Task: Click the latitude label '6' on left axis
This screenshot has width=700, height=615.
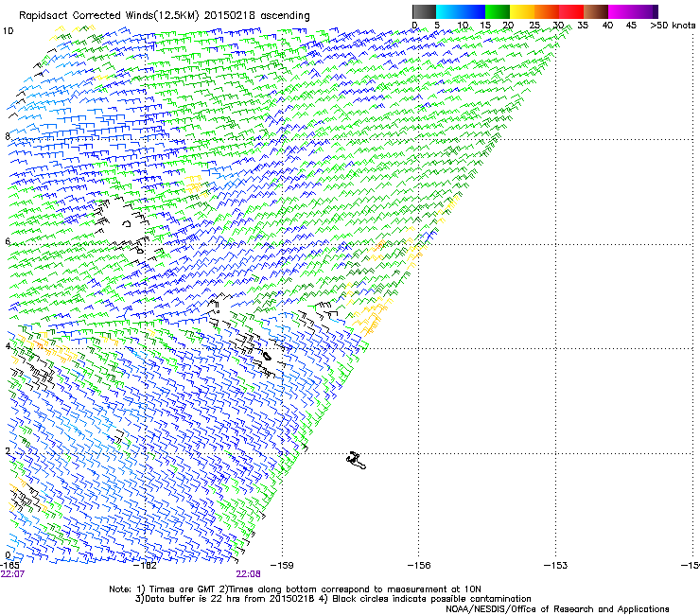Action: (x=8, y=241)
